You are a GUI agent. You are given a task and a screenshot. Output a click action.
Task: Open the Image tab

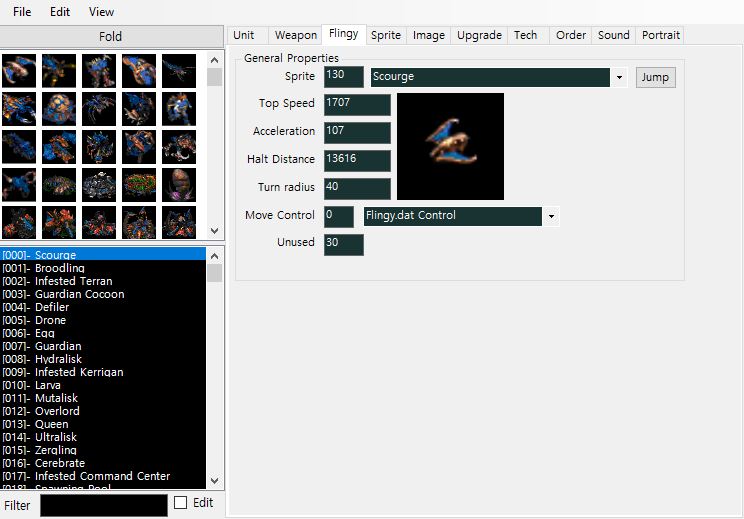tap(428, 35)
